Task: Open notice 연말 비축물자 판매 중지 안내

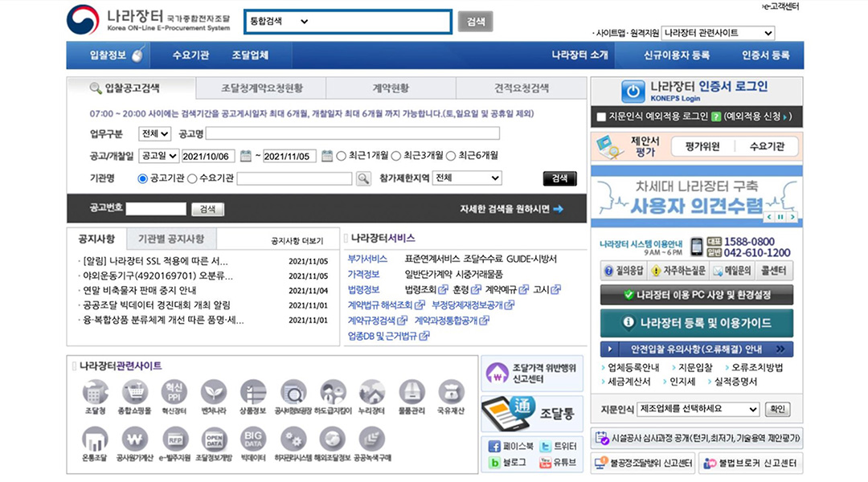Action: click(140, 290)
